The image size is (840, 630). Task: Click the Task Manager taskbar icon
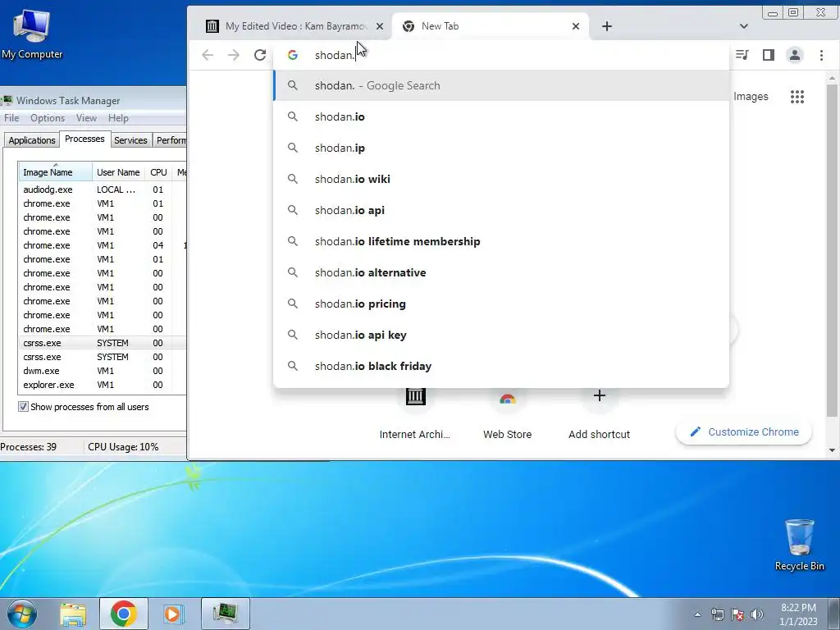click(x=225, y=614)
